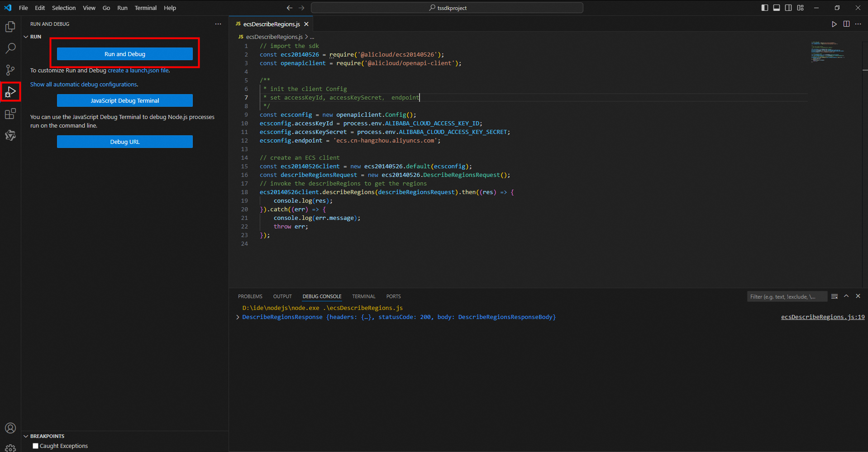The width and height of the screenshot is (868, 452).
Task: Open the Search view in activity bar
Action: [10, 48]
